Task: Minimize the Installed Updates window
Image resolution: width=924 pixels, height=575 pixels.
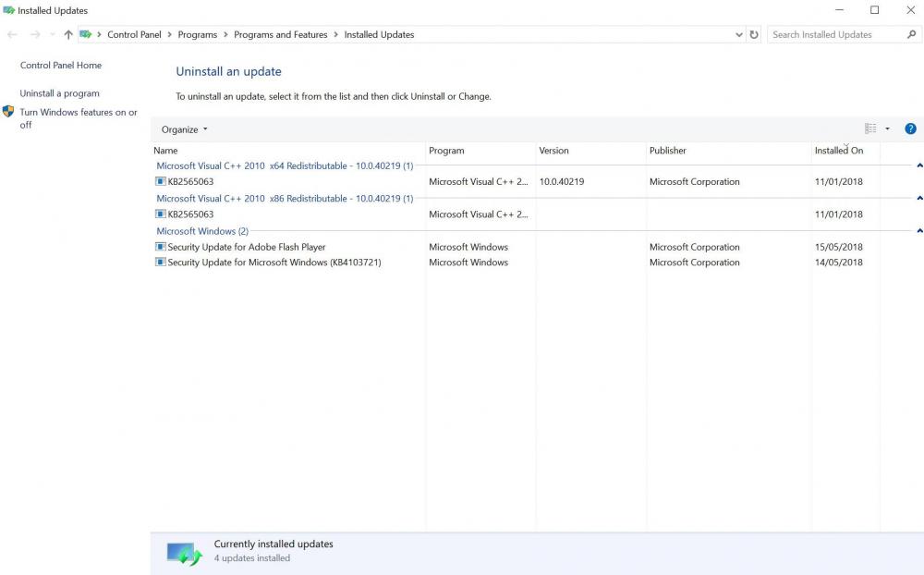Action: [839, 10]
